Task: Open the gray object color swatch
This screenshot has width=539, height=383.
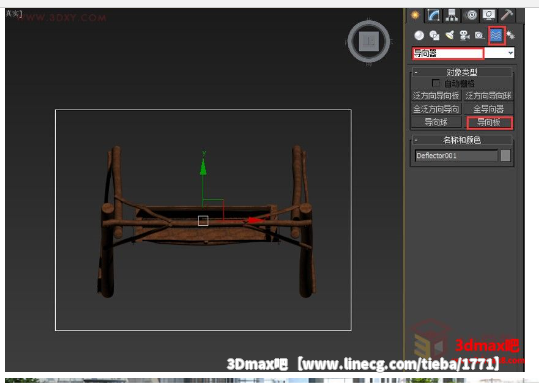Action: 505,155
